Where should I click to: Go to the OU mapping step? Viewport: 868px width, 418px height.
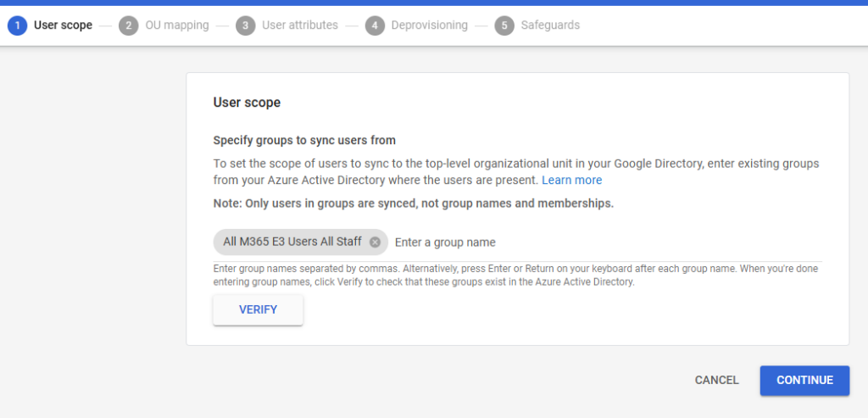coord(176,25)
